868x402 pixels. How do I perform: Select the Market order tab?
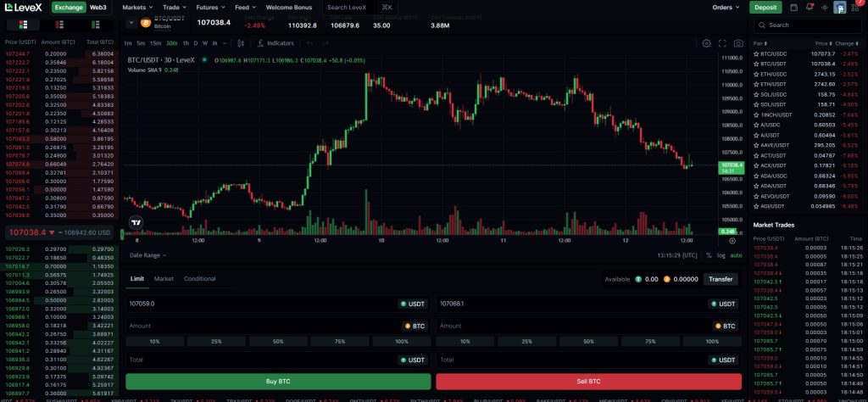[164, 278]
